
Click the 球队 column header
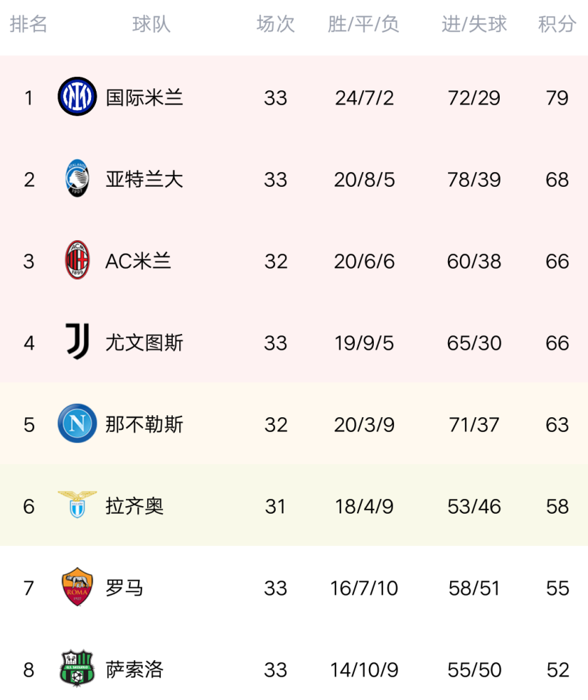[x=151, y=24]
